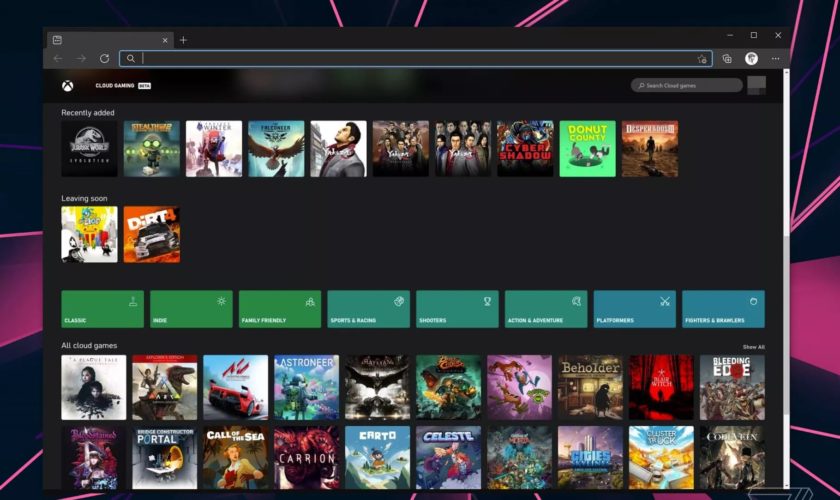
Task: Open Jurassic World Evolution game tile
Action: coord(89,149)
